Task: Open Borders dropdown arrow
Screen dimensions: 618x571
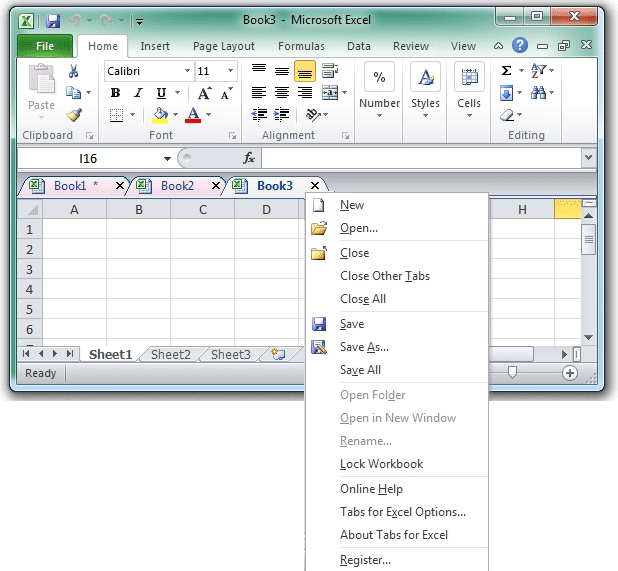Action: (132, 115)
